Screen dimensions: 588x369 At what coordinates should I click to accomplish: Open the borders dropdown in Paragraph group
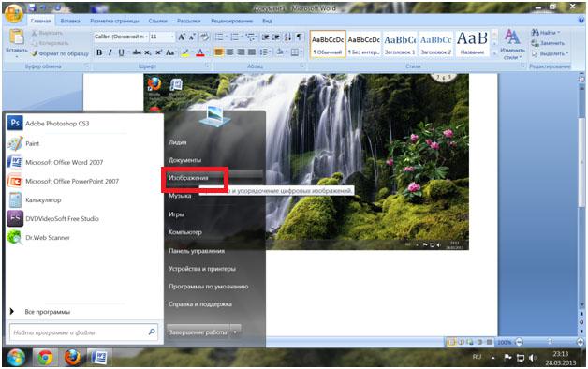(301, 52)
